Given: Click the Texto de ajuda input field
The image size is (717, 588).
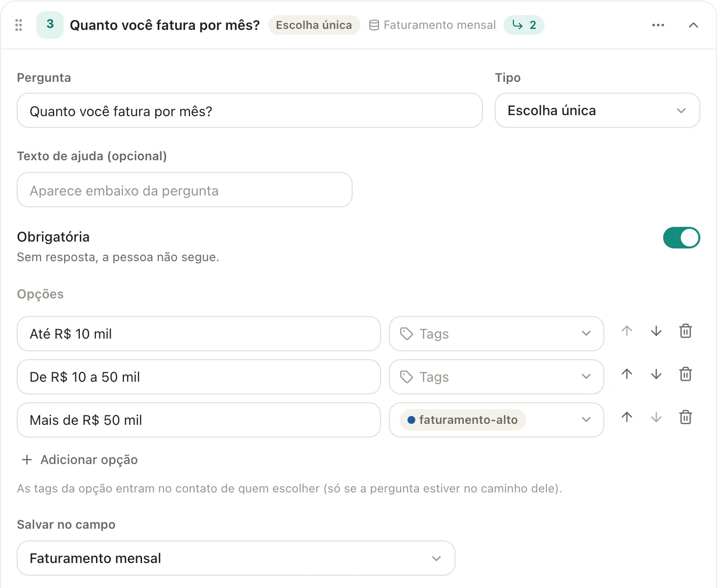Looking at the screenshot, I should tap(185, 190).
